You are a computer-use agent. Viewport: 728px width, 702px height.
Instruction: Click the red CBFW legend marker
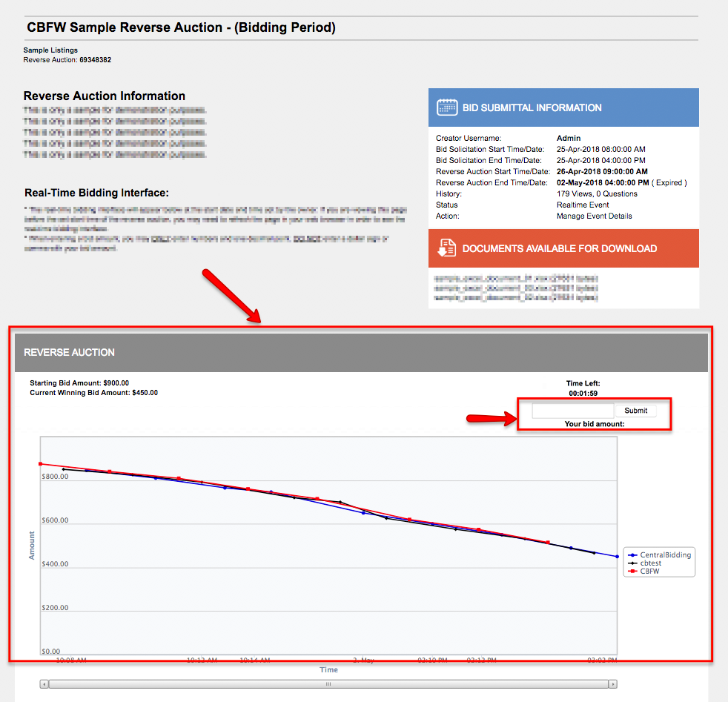click(x=632, y=572)
